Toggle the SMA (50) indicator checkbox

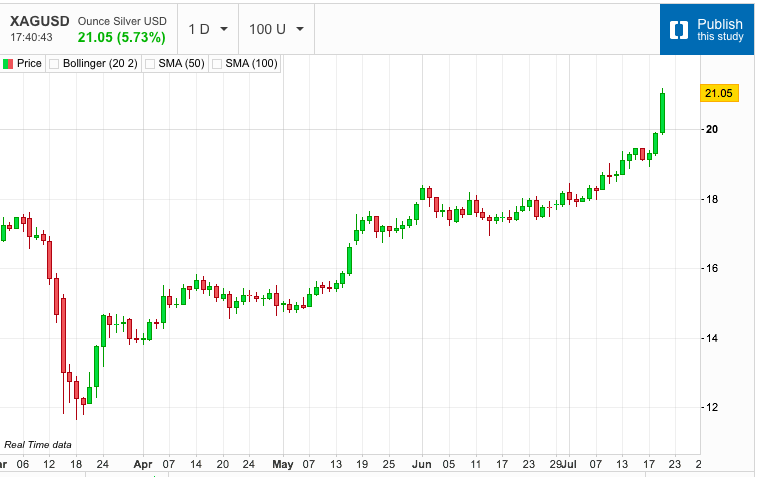click(x=151, y=64)
